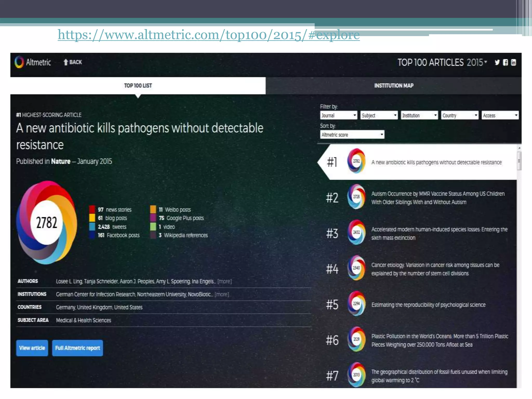This screenshot has width=532, height=399.
Task: Expand authors list with [more]
Action: (224, 281)
